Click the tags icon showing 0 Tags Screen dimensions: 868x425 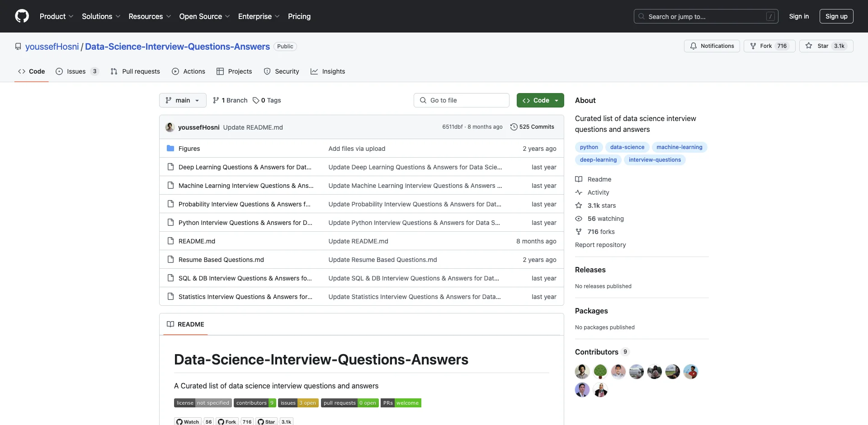pos(256,100)
